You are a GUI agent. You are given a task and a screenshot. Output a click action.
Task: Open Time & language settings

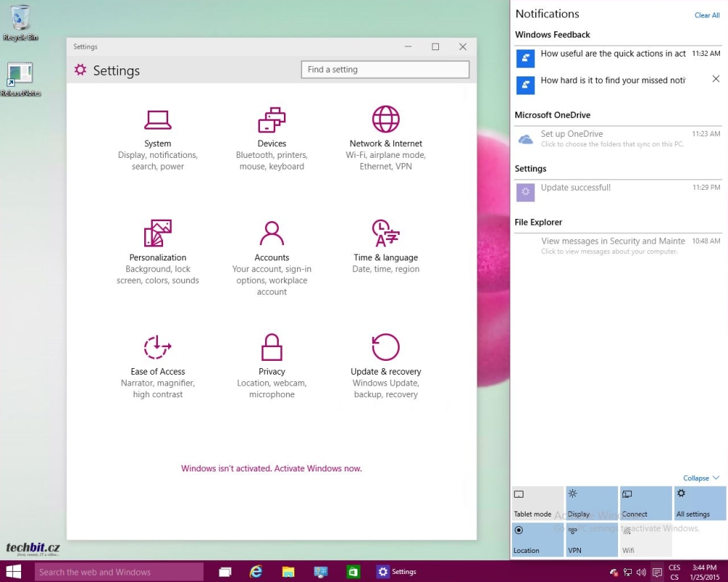click(386, 252)
